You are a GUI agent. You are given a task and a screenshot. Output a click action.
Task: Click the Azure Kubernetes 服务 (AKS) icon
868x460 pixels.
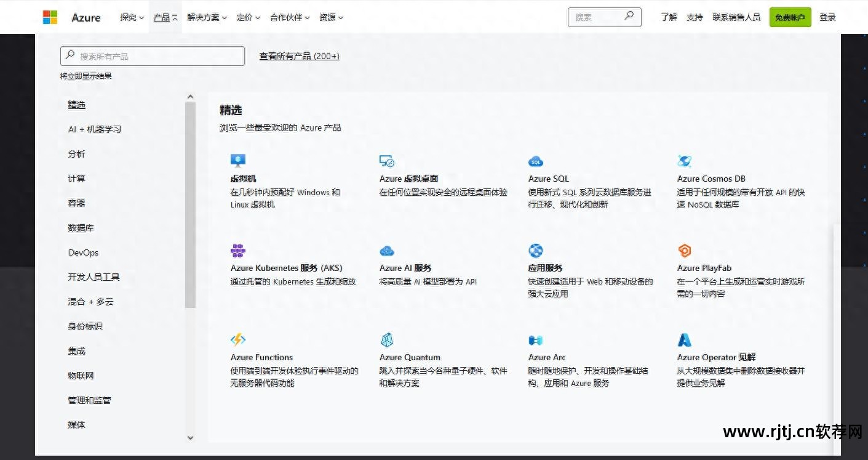coord(238,250)
